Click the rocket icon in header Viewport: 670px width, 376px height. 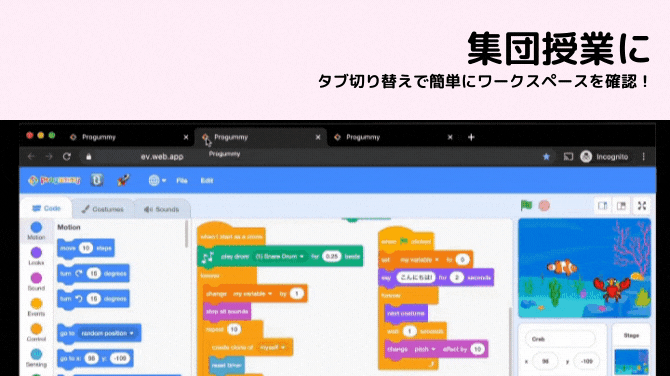[x=123, y=180]
